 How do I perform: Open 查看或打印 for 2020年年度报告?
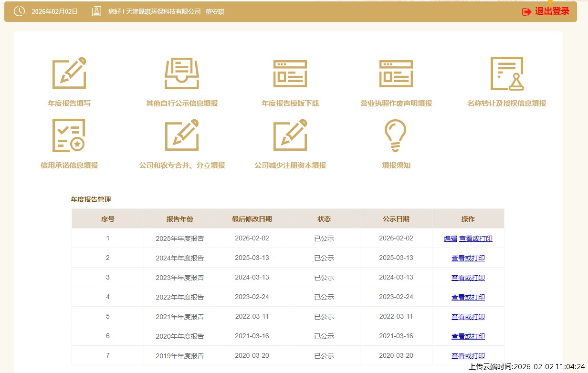(x=468, y=336)
